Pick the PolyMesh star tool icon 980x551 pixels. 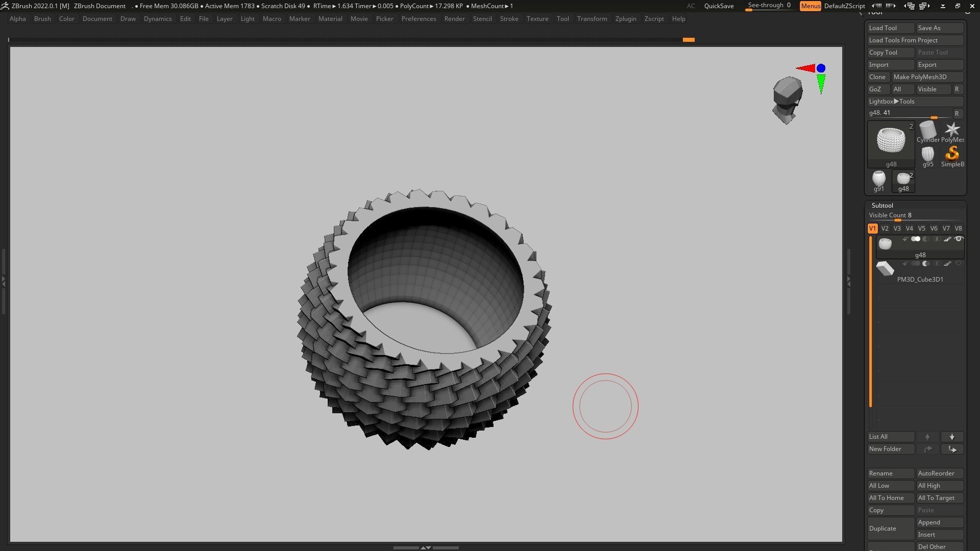[x=952, y=131]
